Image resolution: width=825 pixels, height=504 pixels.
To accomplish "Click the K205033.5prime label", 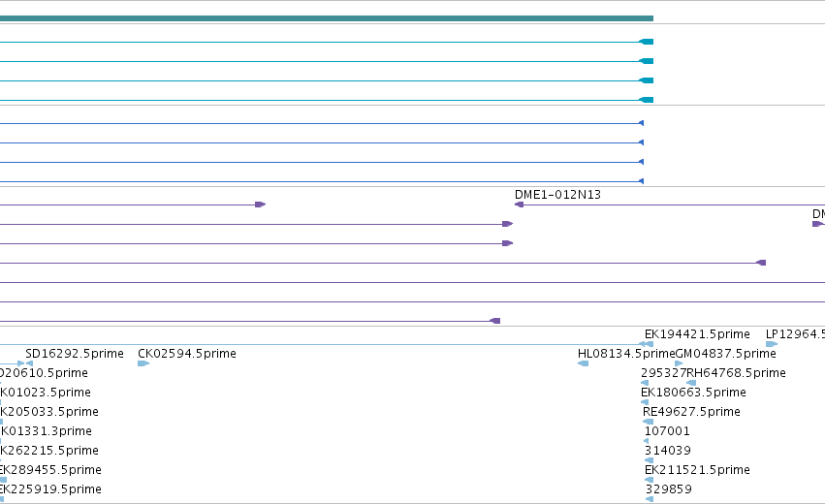I will (48, 412).
